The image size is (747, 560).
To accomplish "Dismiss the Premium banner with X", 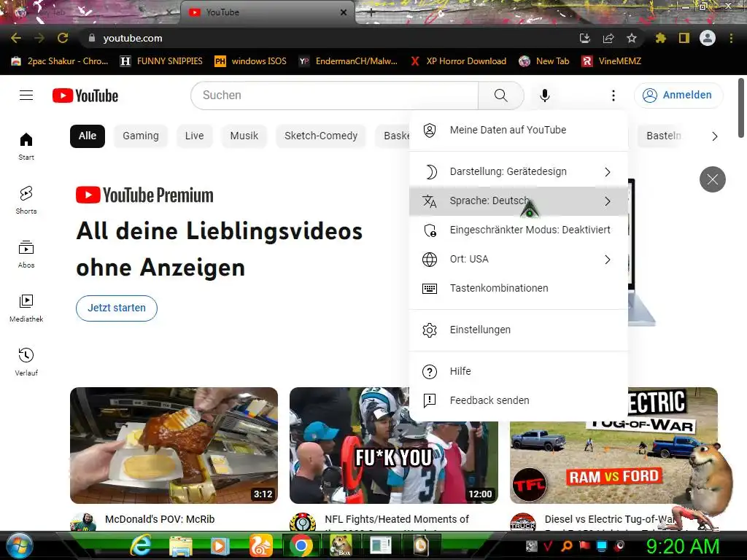I will [712, 179].
